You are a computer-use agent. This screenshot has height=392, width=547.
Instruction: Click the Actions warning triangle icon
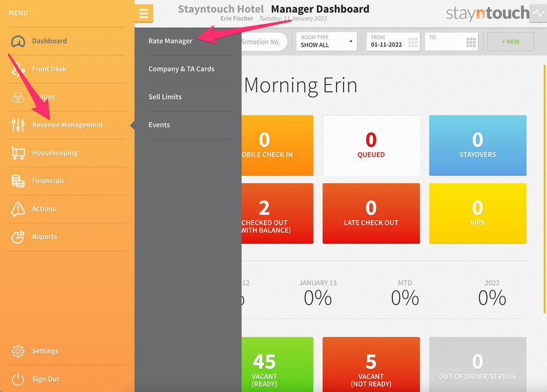point(18,209)
